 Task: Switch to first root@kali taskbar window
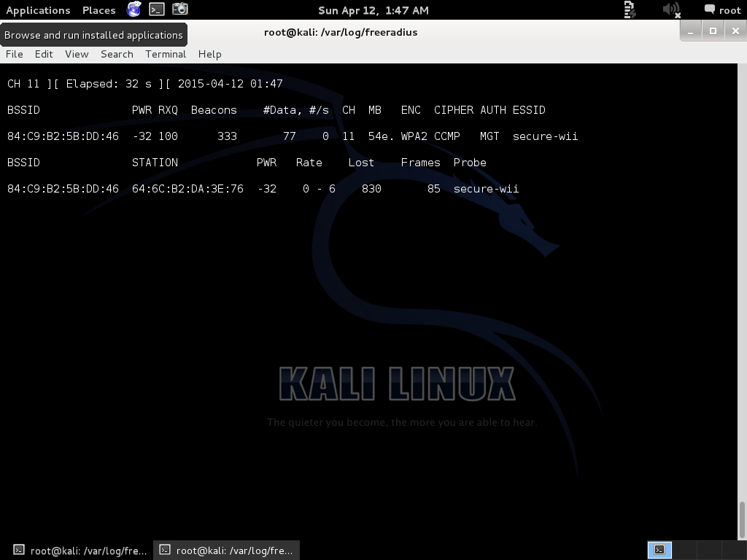point(80,551)
